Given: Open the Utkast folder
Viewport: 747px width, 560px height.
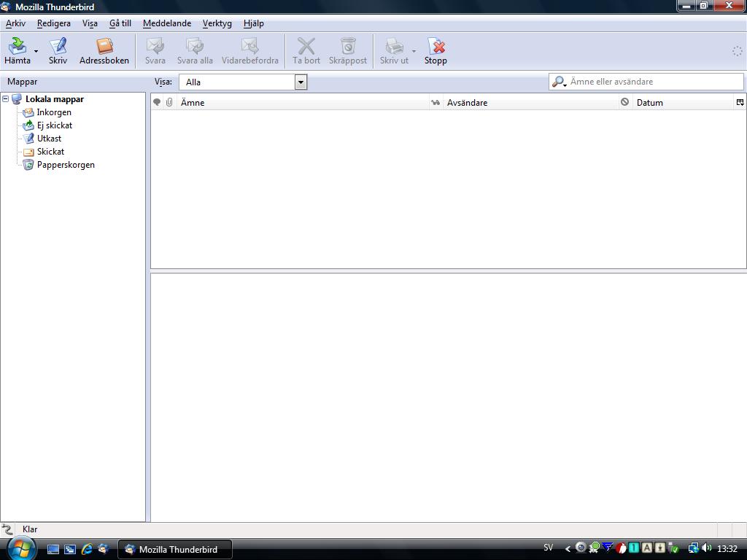Looking at the screenshot, I should click(x=49, y=139).
